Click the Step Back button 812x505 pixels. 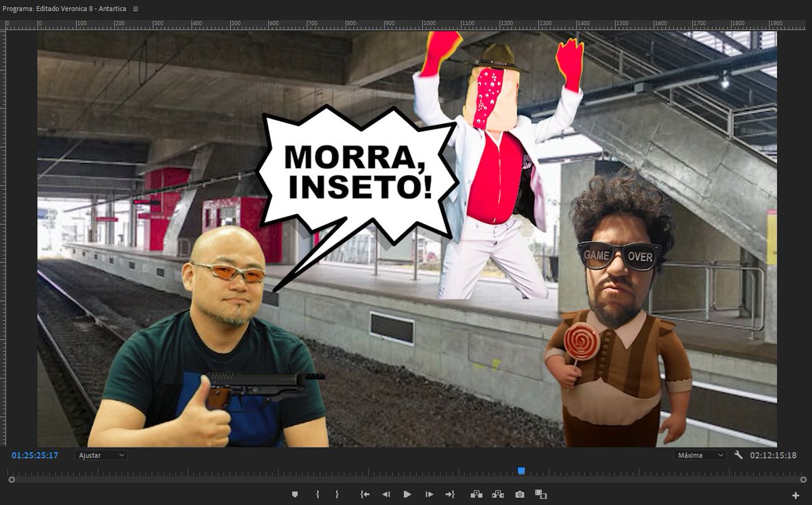tap(386, 495)
